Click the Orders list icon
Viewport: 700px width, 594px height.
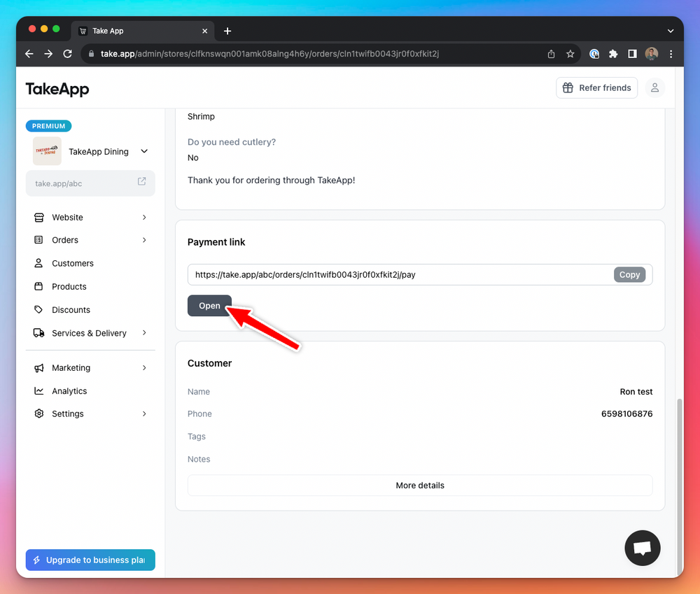click(38, 240)
